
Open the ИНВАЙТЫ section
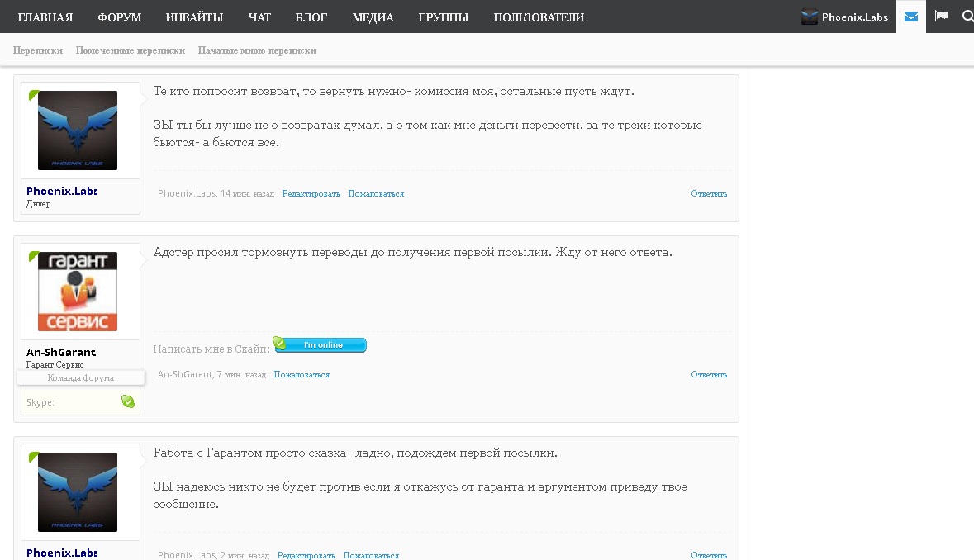[x=194, y=17]
